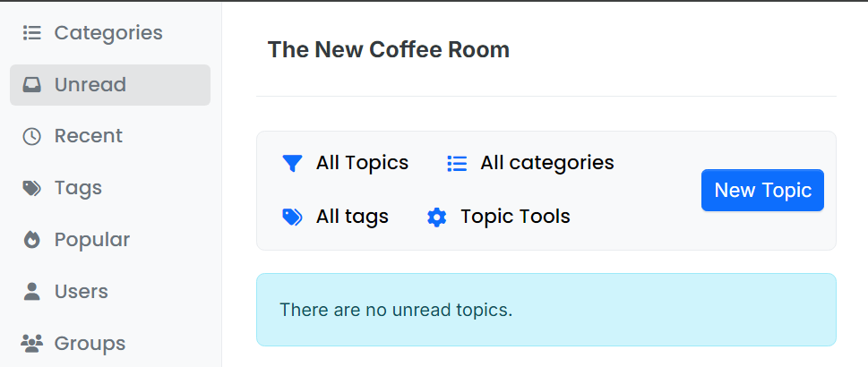Open the Users page link
The height and width of the screenshot is (367, 868).
click(81, 292)
